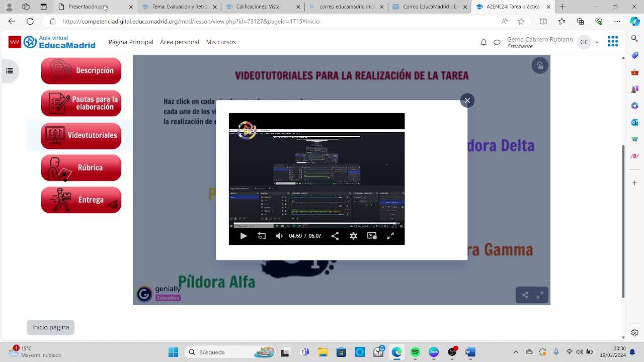644x362 pixels.
Task: Open Edge sidebar settings gear
Action: click(x=635, y=333)
